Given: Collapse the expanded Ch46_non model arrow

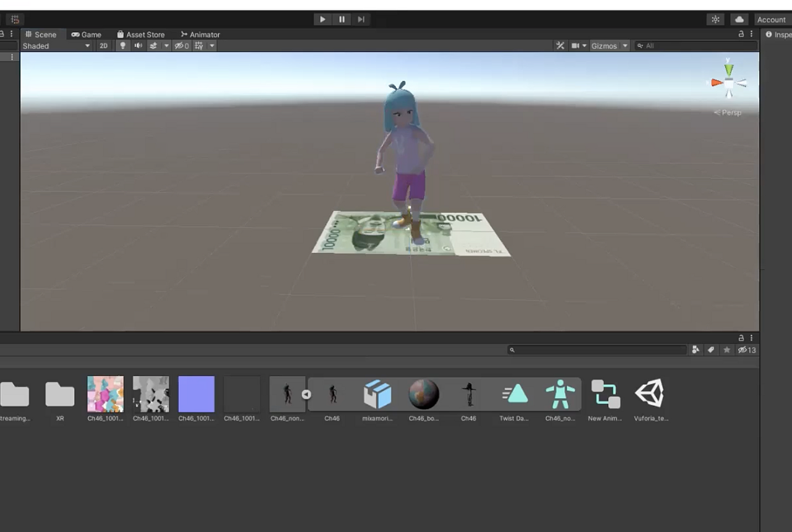Looking at the screenshot, I should (x=306, y=394).
